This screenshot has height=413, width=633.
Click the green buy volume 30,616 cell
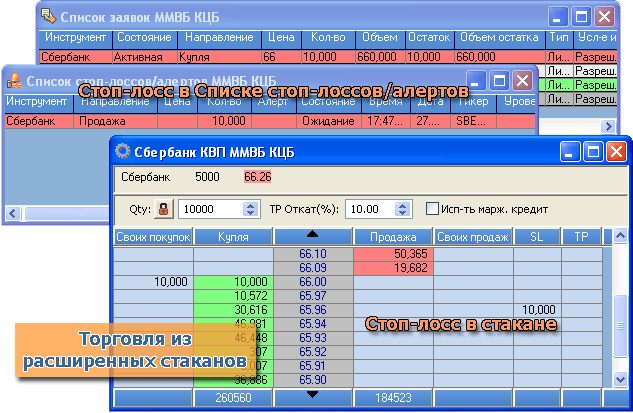point(233,310)
